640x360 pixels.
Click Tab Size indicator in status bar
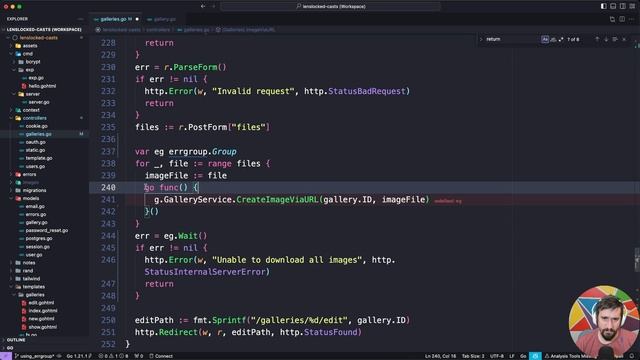click(x=473, y=356)
